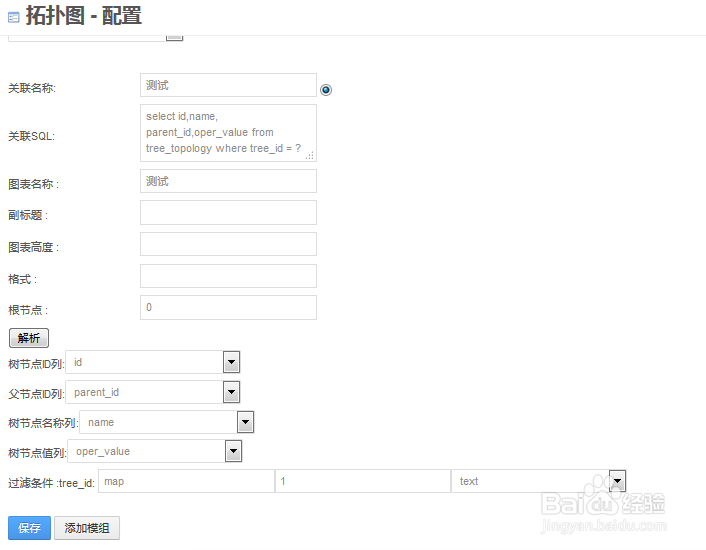Open the 树节点名称列 dropdown arrow
Viewport: 706px width, 550px height.
(245, 422)
